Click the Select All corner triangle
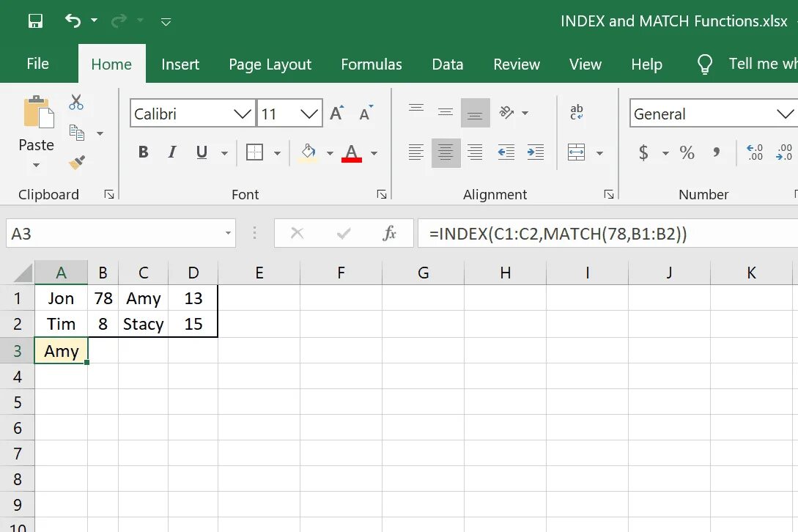The image size is (798, 532). (x=23, y=273)
